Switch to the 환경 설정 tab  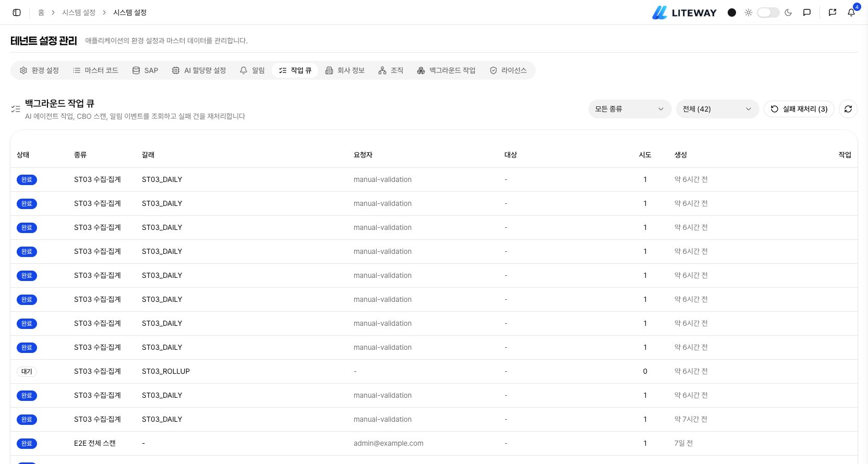40,70
